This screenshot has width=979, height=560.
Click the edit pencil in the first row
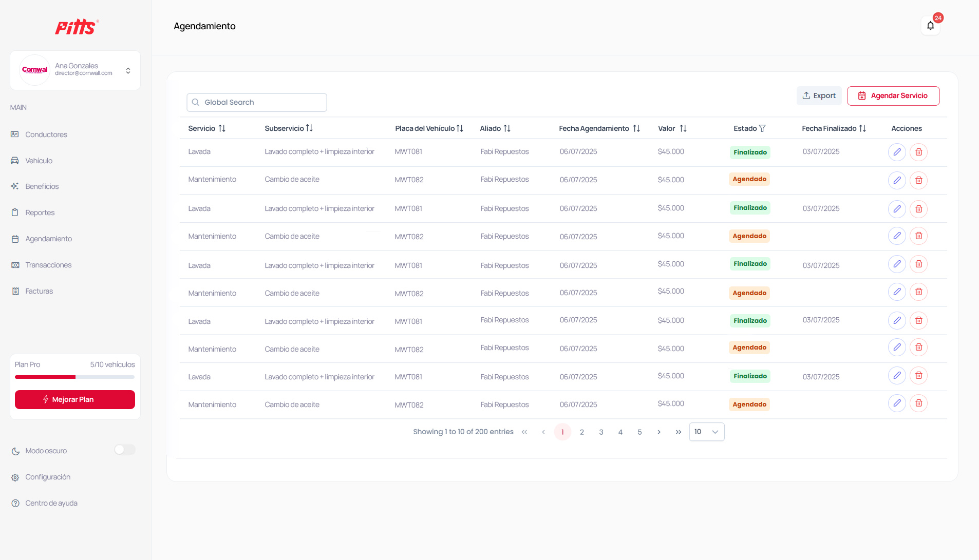[897, 152]
